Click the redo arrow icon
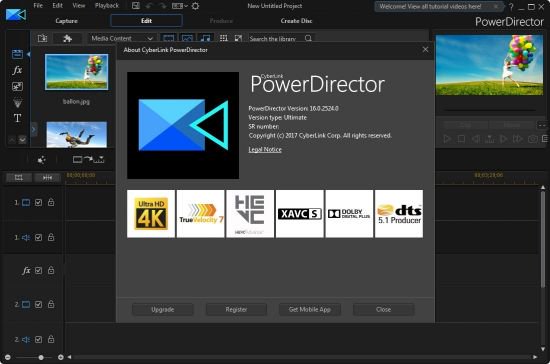Screen dimensions: 550x364 click(x=163, y=6)
